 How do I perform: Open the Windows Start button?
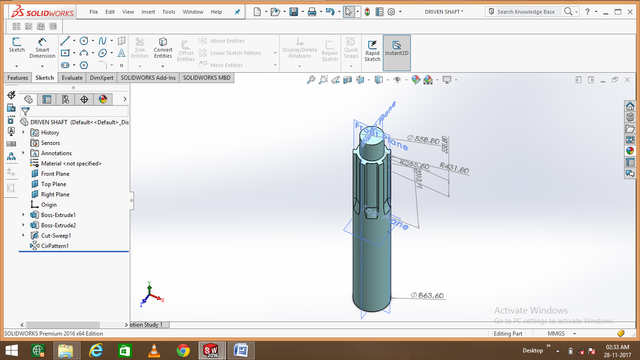pos(11,351)
